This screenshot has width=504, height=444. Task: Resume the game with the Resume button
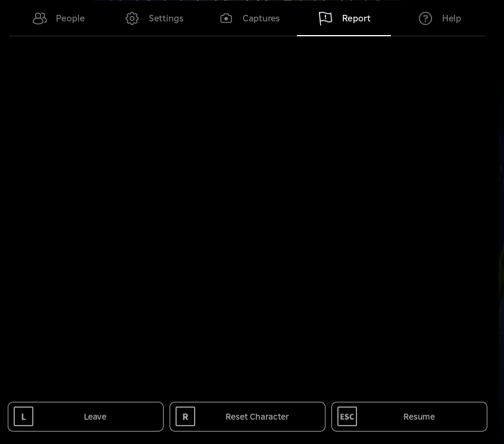409,417
